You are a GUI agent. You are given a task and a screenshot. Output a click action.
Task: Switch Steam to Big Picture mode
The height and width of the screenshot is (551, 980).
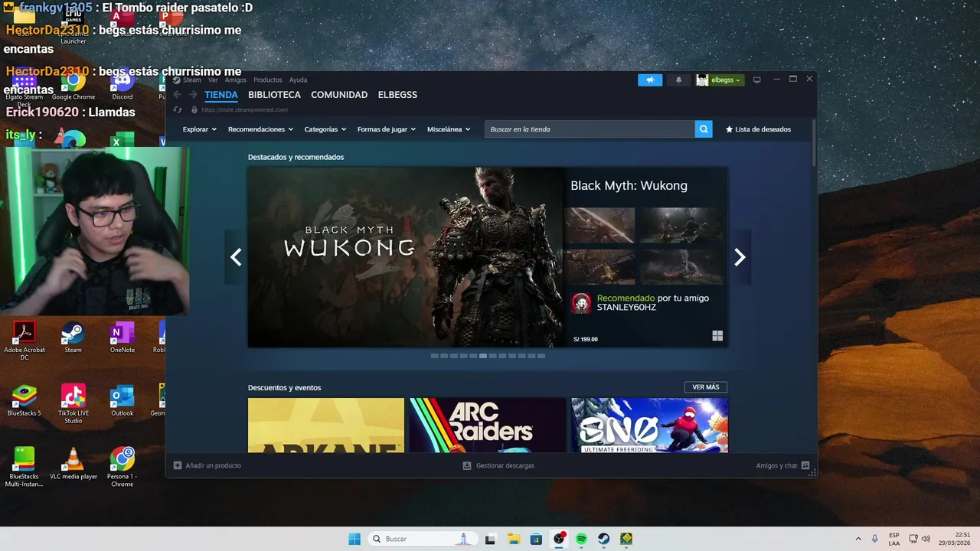[x=756, y=80]
